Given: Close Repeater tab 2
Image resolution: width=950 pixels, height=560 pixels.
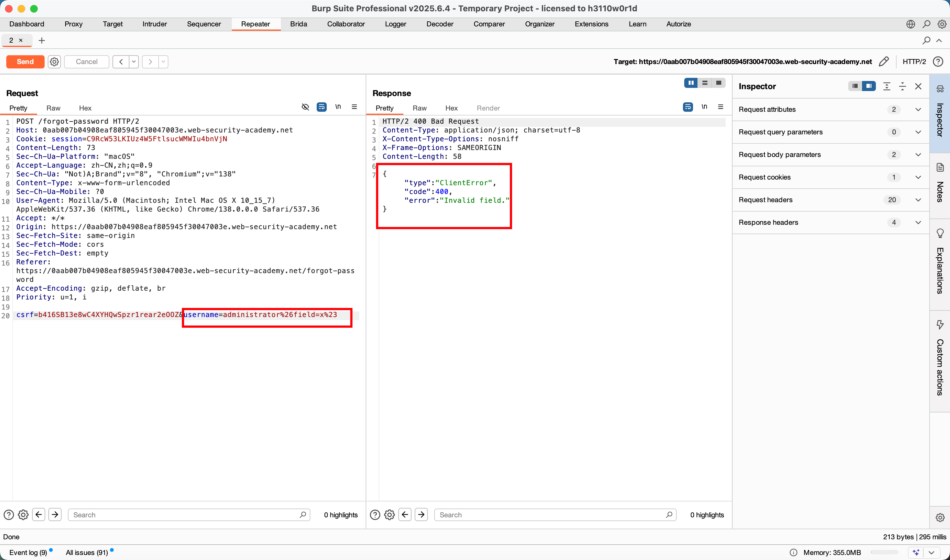Looking at the screenshot, I should 21,40.
